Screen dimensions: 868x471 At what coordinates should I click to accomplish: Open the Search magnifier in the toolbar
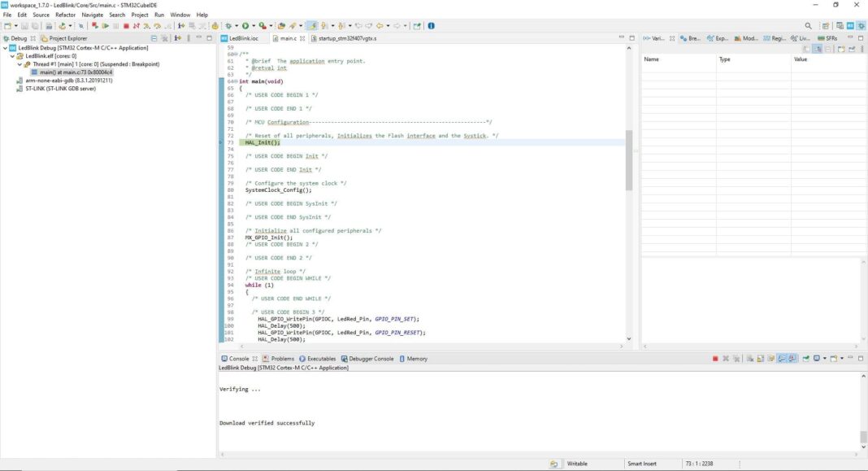(x=808, y=26)
